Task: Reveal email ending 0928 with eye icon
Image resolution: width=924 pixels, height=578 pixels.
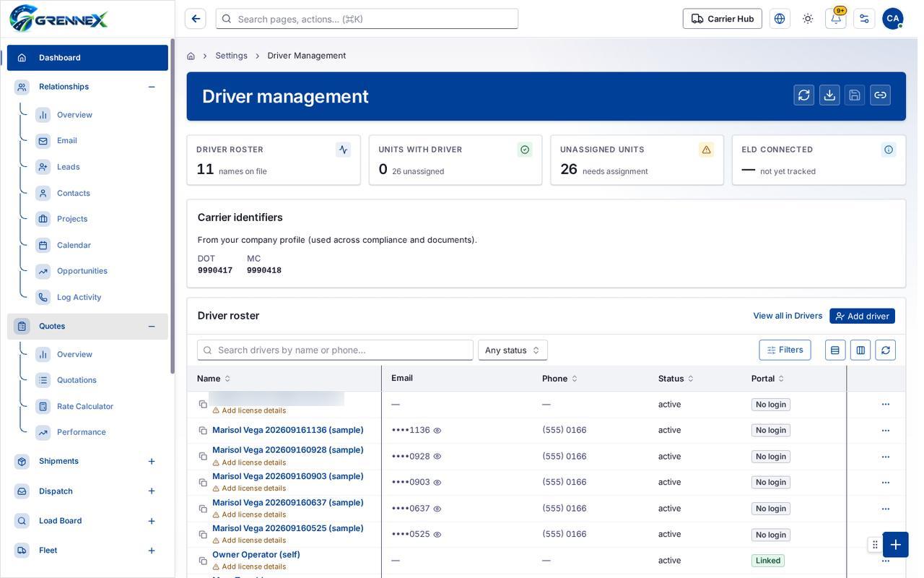Action: 437,457
